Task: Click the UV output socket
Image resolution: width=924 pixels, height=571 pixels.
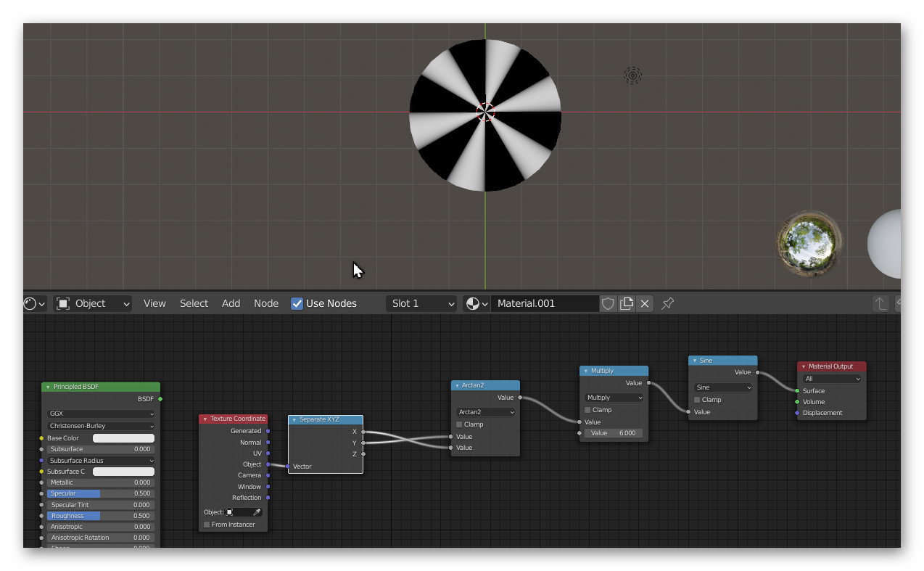Action: pos(268,453)
